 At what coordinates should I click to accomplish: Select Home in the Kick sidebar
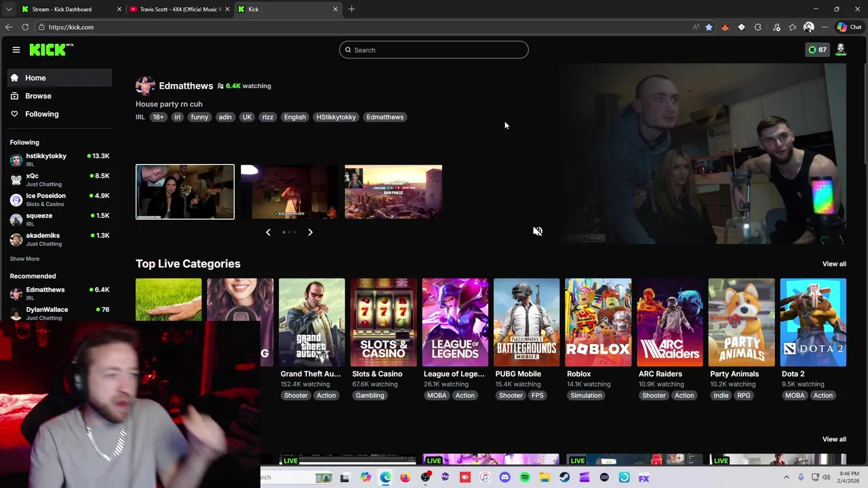pos(60,78)
